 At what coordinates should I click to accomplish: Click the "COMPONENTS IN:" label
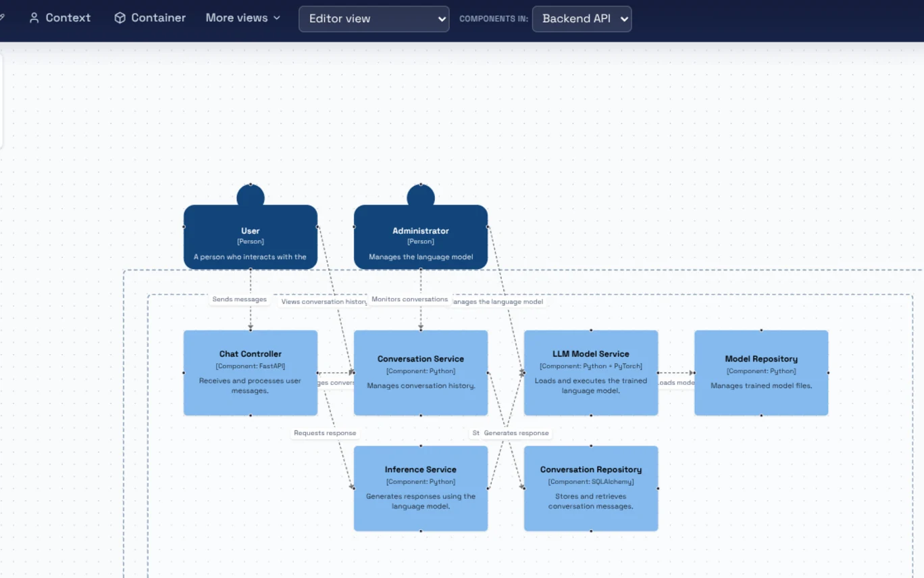(x=494, y=19)
